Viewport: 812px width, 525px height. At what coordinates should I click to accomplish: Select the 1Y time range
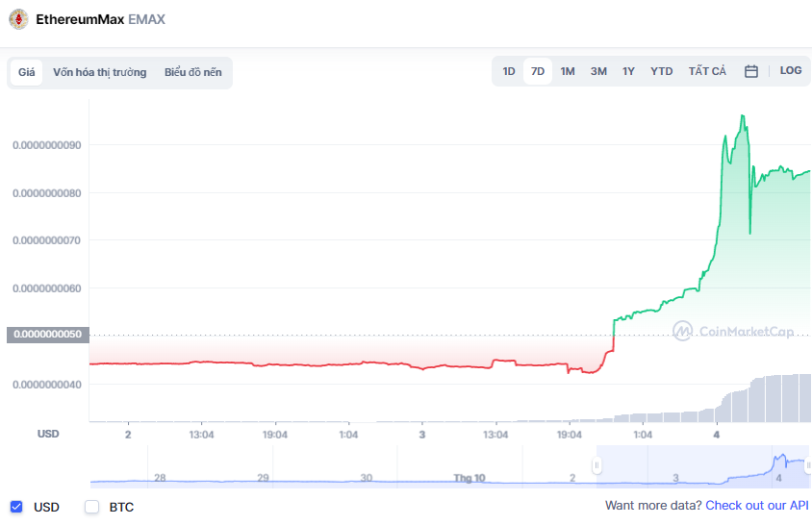tap(628, 71)
